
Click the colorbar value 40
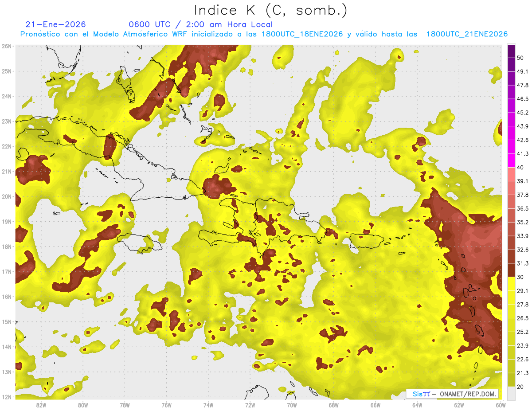pos(520,168)
